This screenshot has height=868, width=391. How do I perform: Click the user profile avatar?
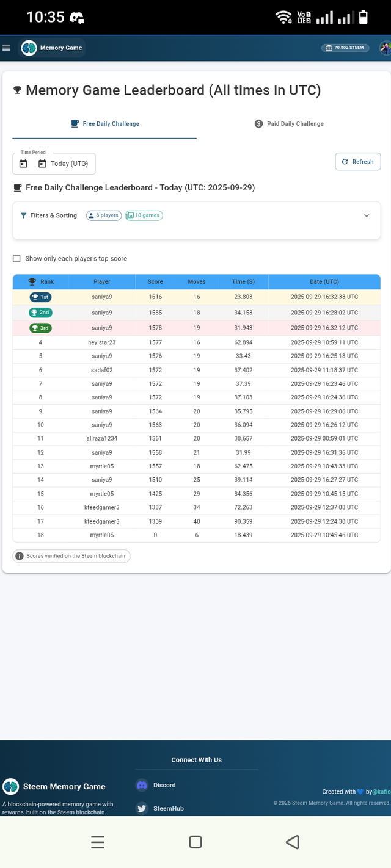click(x=386, y=48)
